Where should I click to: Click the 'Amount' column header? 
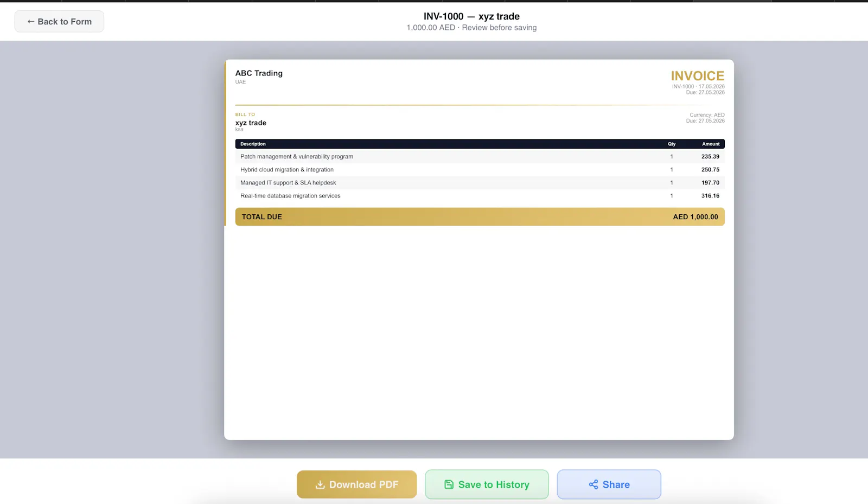tap(711, 144)
